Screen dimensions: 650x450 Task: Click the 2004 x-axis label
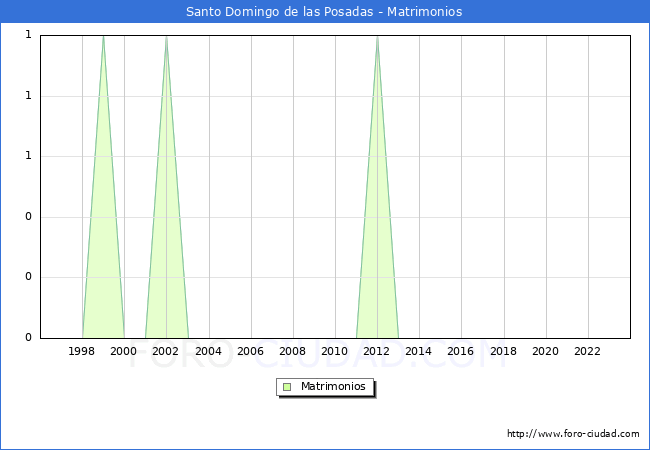208,351
